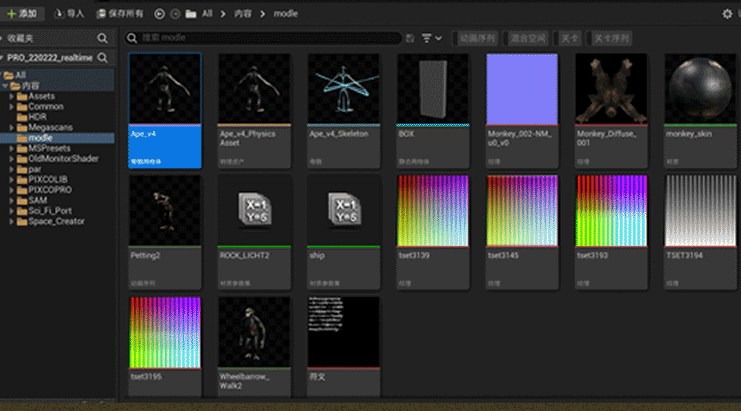Select the Wheelbarrow_Walk2 animation asset
Image resolution: width=741 pixels, height=411 pixels.
coord(254,346)
